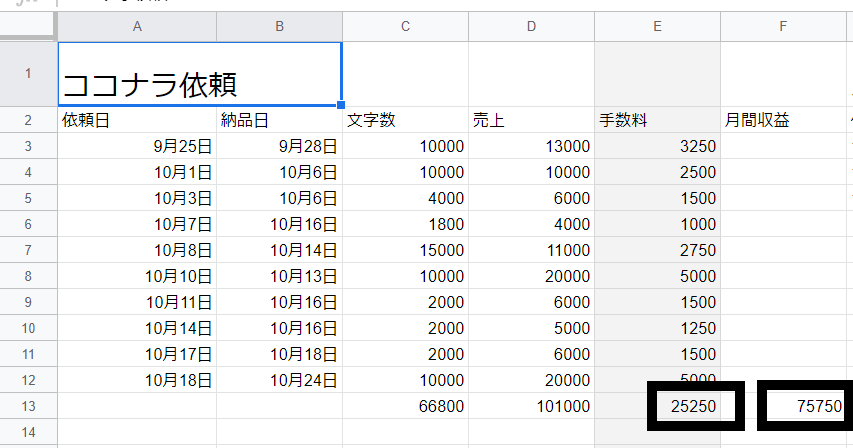This screenshot has height=448, width=853.
Task: Click the 売上 header cell
Action: [x=531, y=120]
